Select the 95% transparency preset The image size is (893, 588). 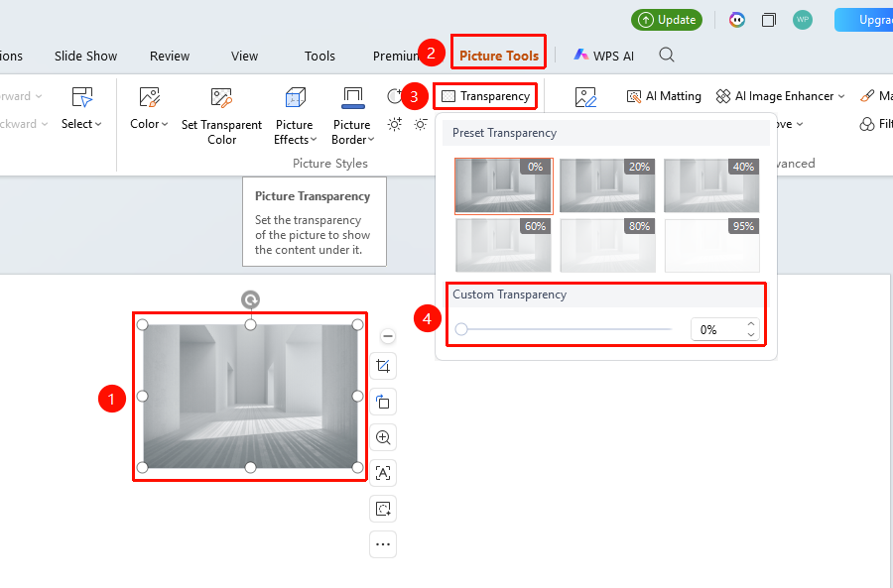tap(711, 245)
